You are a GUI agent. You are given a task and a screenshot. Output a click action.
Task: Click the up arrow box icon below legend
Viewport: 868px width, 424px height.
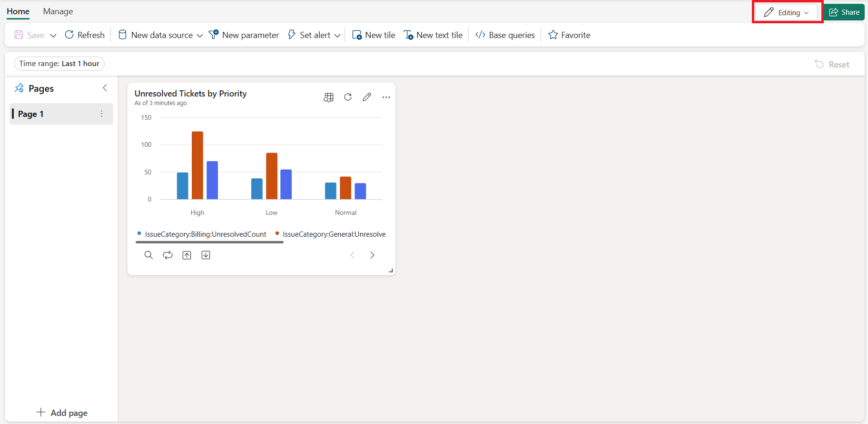(187, 255)
